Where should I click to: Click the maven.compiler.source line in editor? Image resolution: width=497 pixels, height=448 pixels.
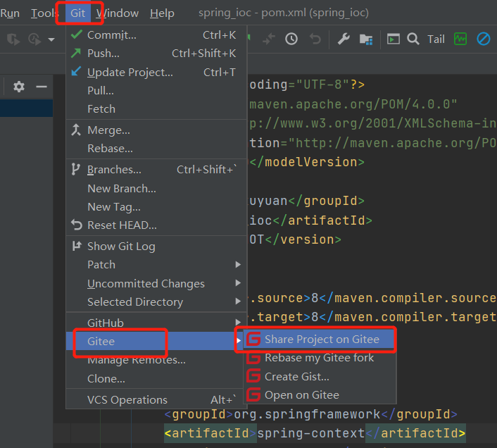coord(373,298)
